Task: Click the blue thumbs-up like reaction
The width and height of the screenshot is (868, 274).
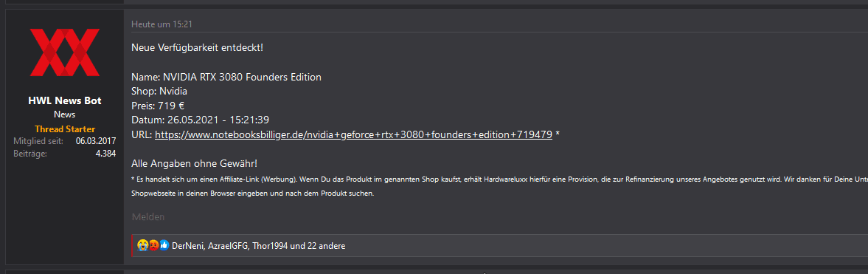Action: (x=164, y=245)
